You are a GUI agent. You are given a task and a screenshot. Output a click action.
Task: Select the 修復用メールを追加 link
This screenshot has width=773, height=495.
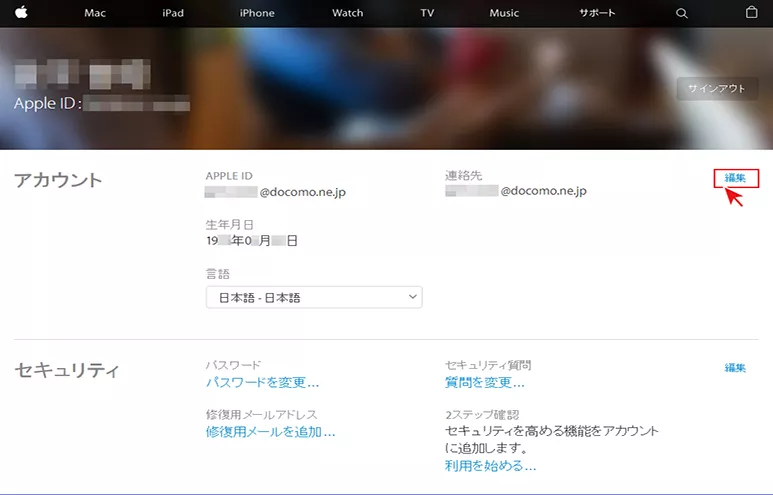(x=270, y=431)
